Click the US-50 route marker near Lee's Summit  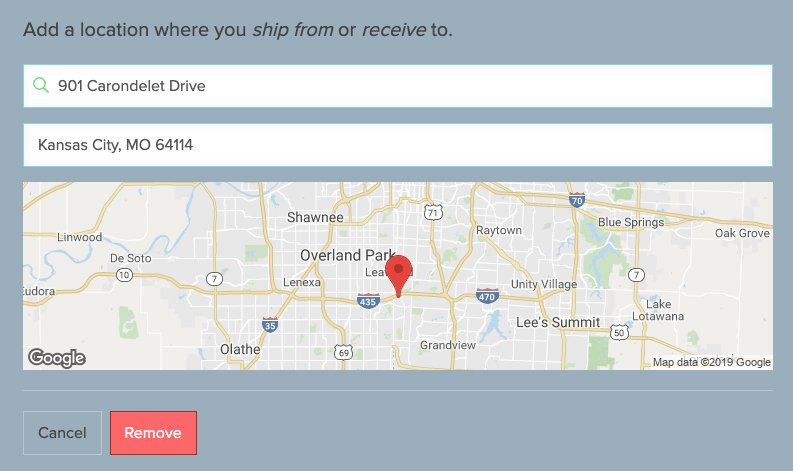619,332
